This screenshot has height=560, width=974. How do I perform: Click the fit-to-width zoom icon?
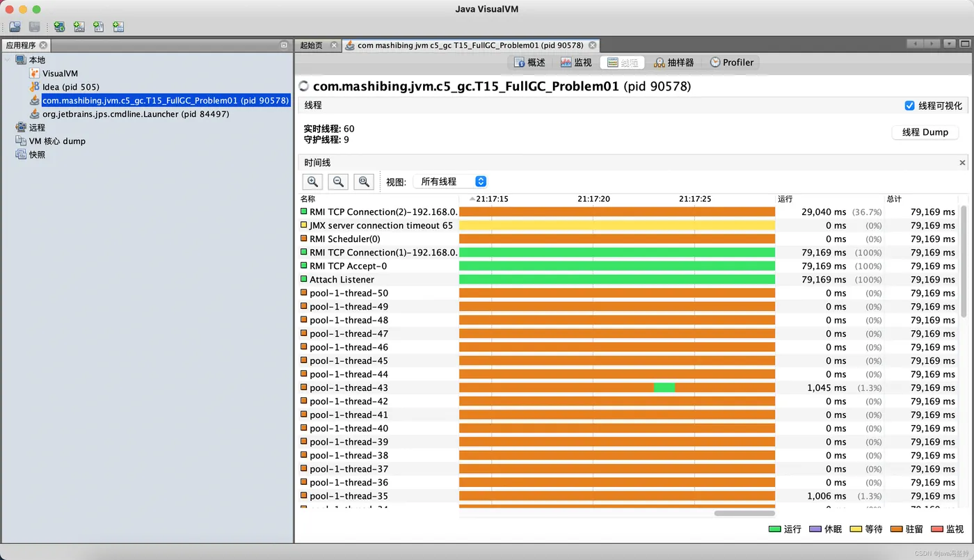tap(364, 182)
